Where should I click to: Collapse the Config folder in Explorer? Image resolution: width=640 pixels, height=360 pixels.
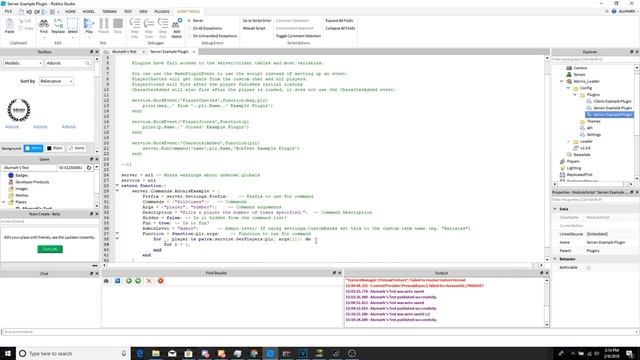pyautogui.click(x=568, y=88)
